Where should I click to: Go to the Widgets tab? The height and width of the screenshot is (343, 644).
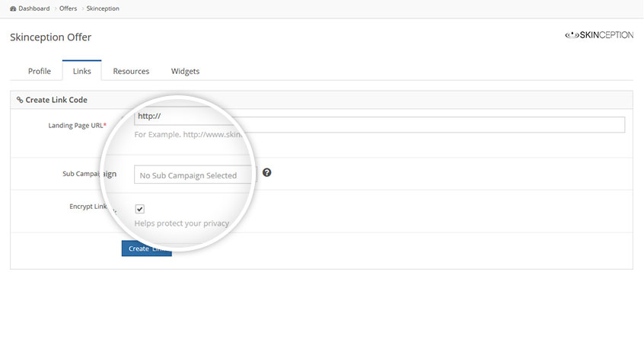click(185, 72)
